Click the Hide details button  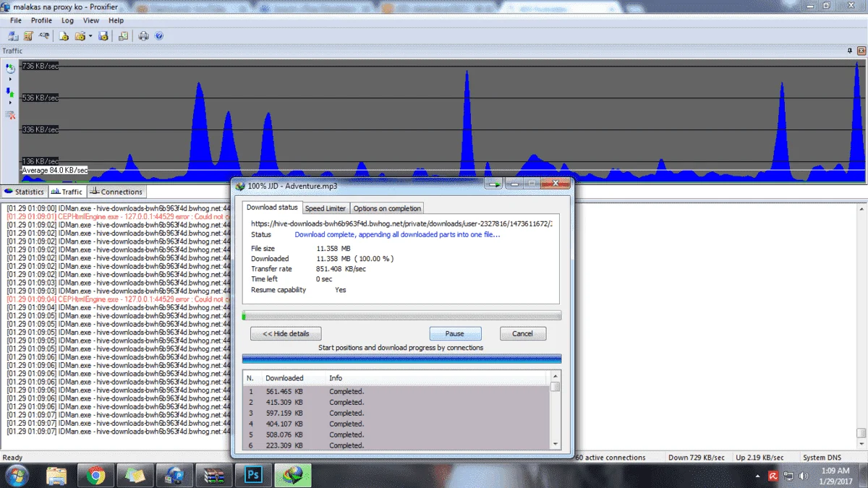point(286,333)
